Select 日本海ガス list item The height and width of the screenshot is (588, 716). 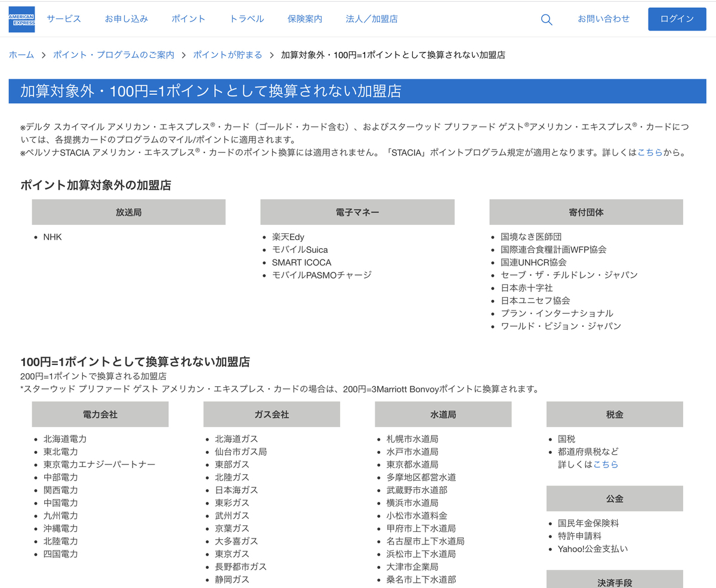click(x=236, y=490)
